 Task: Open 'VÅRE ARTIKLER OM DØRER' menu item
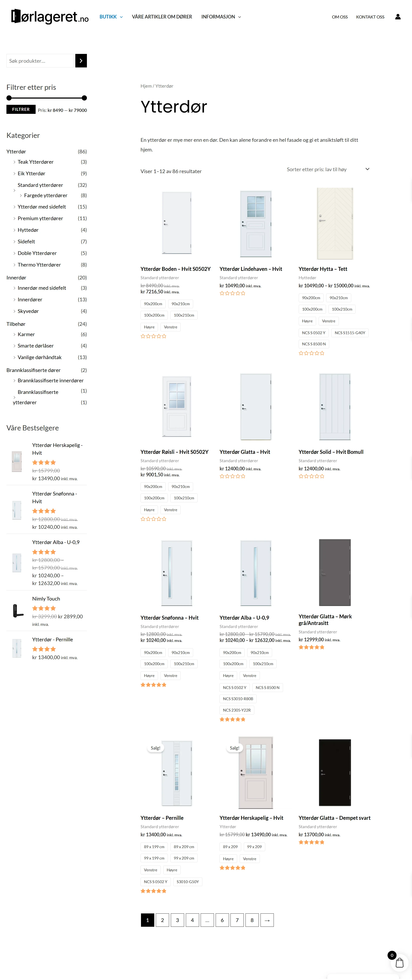(162, 17)
